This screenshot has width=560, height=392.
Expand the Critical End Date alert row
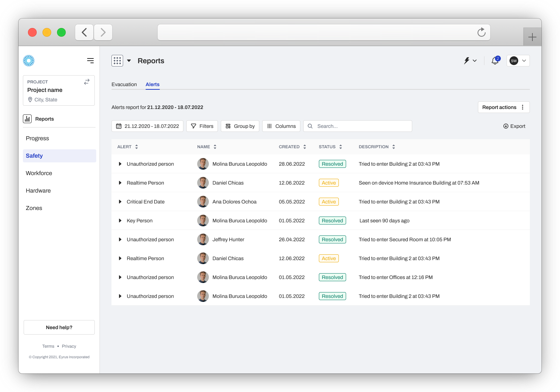tap(120, 202)
